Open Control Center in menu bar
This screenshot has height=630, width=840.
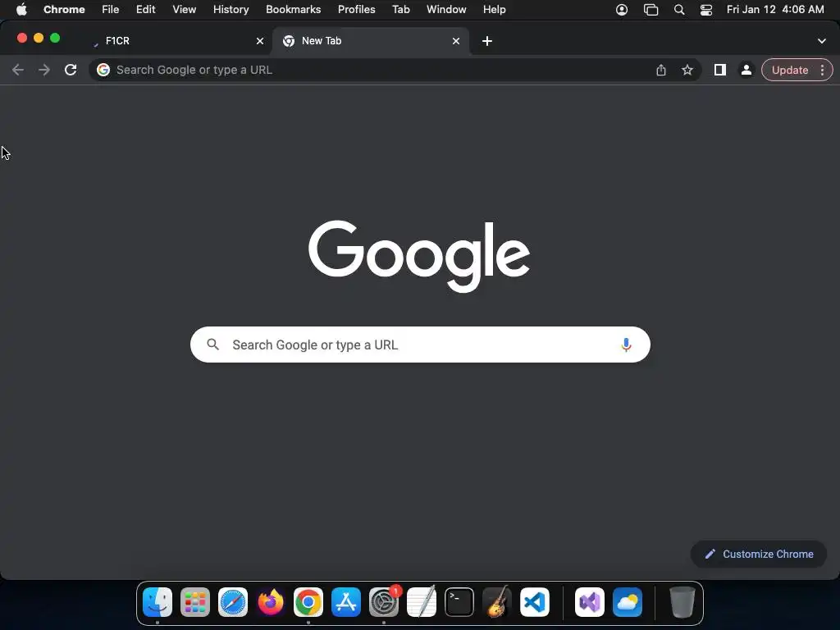(x=706, y=10)
